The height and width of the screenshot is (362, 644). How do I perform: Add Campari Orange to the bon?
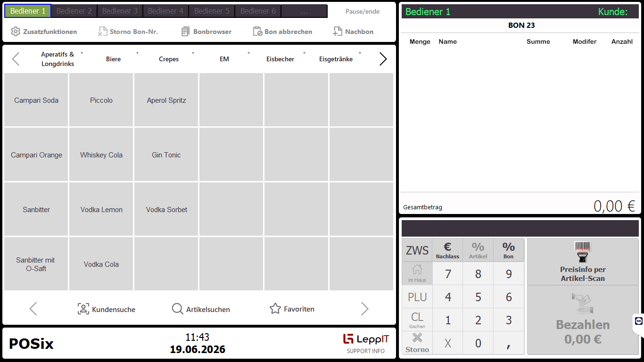[x=36, y=155]
